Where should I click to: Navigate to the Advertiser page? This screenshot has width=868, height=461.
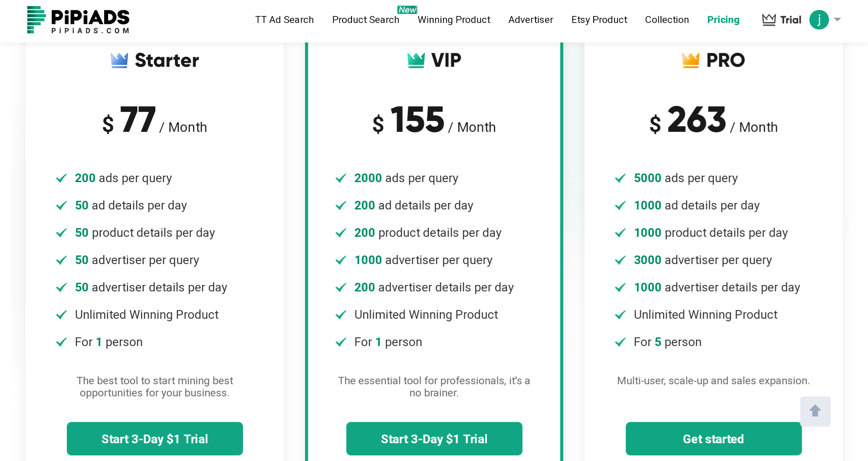pyautogui.click(x=531, y=20)
